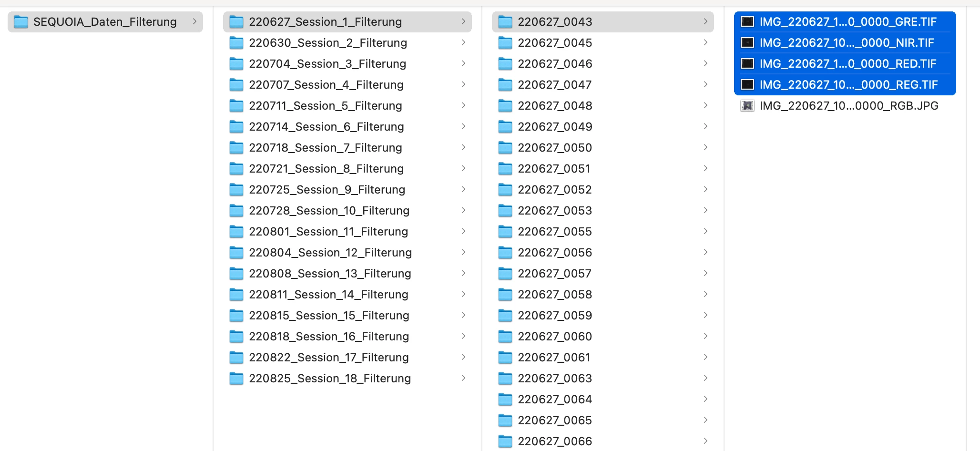980x451 pixels.
Task: Select the 220801_Session_11_Filterung folder
Action: (x=347, y=232)
